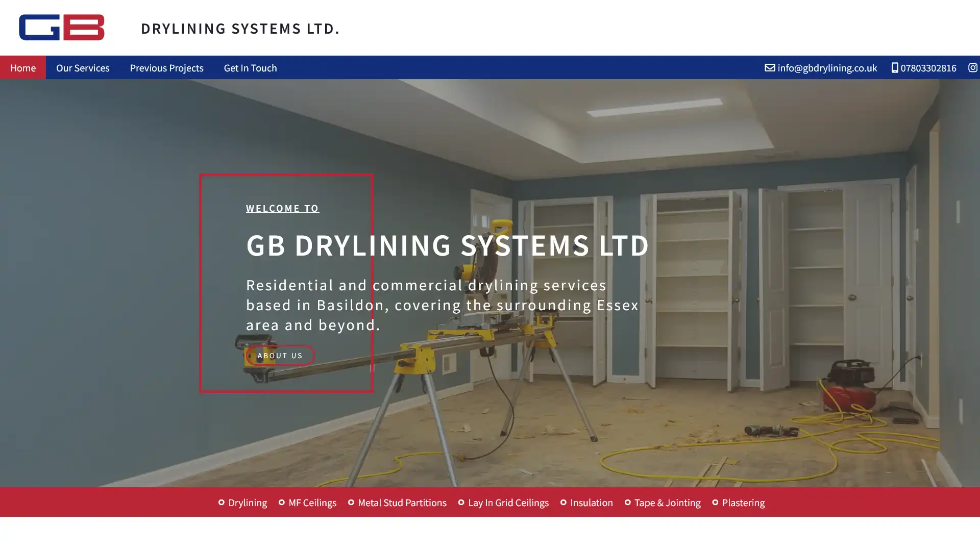Click the mobile phone icon beside the number

coord(895,67)
